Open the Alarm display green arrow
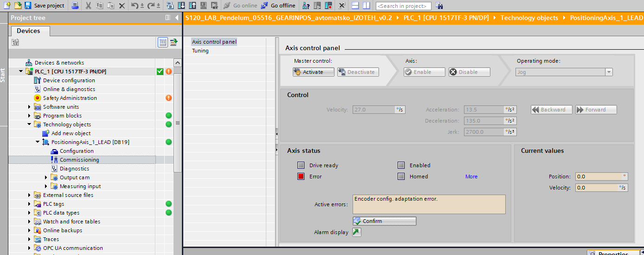The image size is (644, 255). [357, 232]
